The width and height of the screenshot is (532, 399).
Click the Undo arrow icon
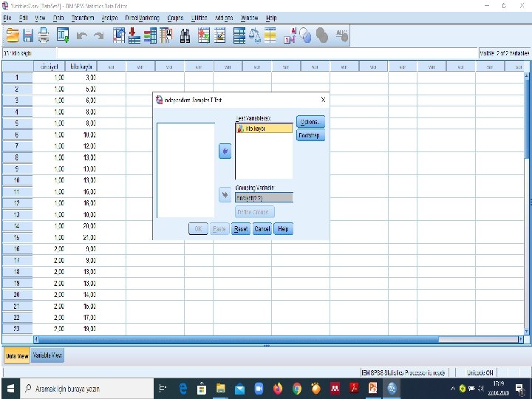(81, 35)
